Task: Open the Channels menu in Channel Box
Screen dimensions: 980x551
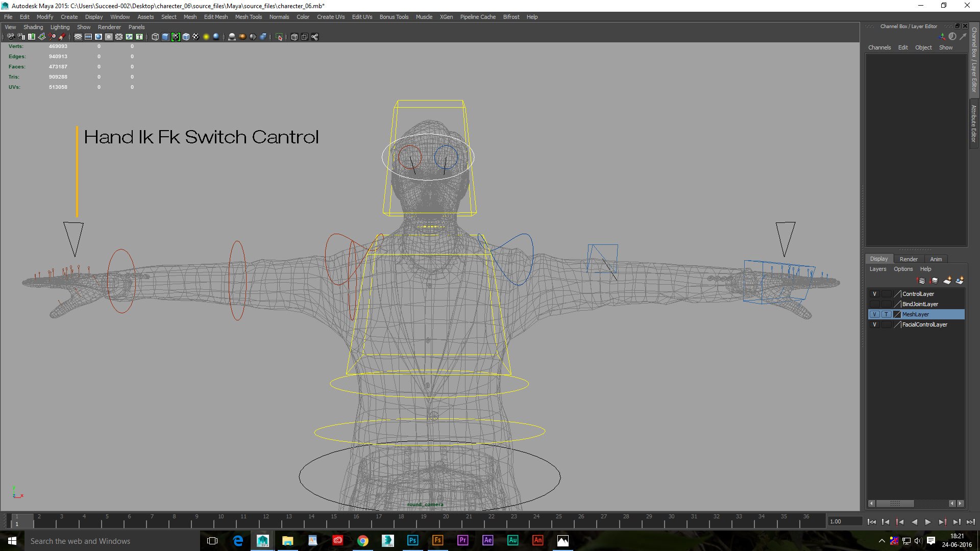Action: [x=879, y=47]
